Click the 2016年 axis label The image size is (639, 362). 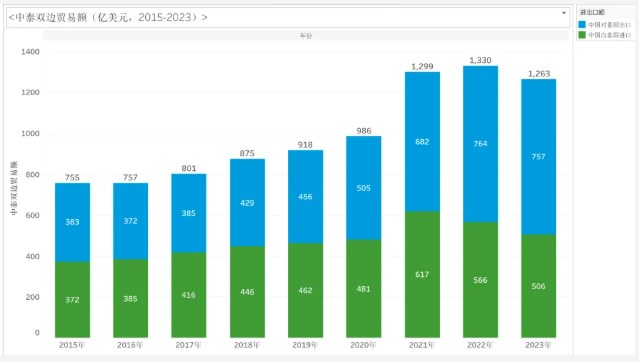coord(130,345)
